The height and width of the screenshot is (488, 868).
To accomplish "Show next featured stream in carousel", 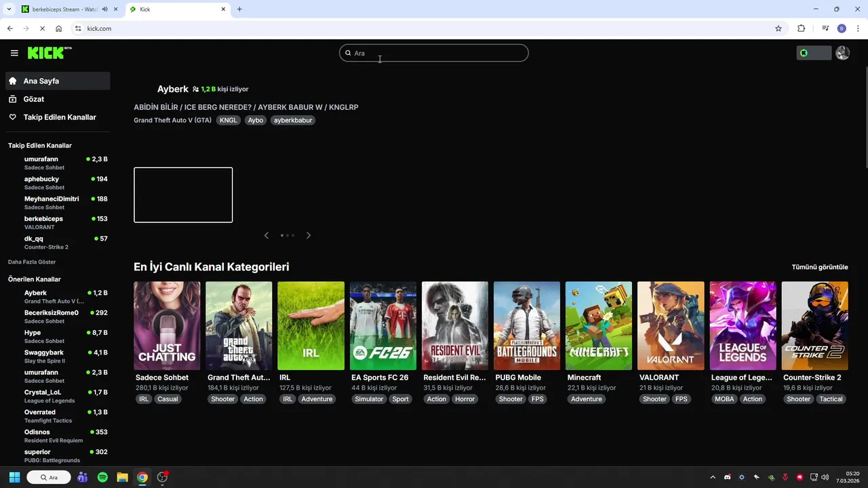I will coord(309,235).
